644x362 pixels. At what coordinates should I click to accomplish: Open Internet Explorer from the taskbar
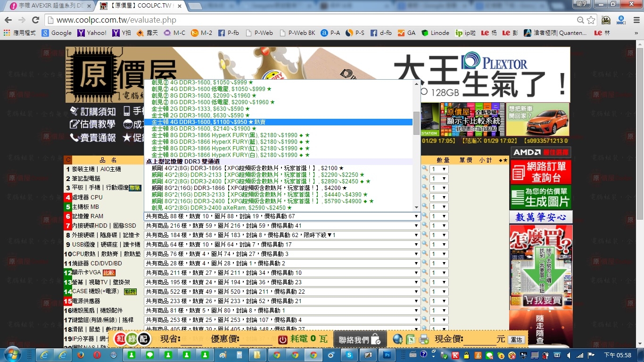[x=44, y=355]
